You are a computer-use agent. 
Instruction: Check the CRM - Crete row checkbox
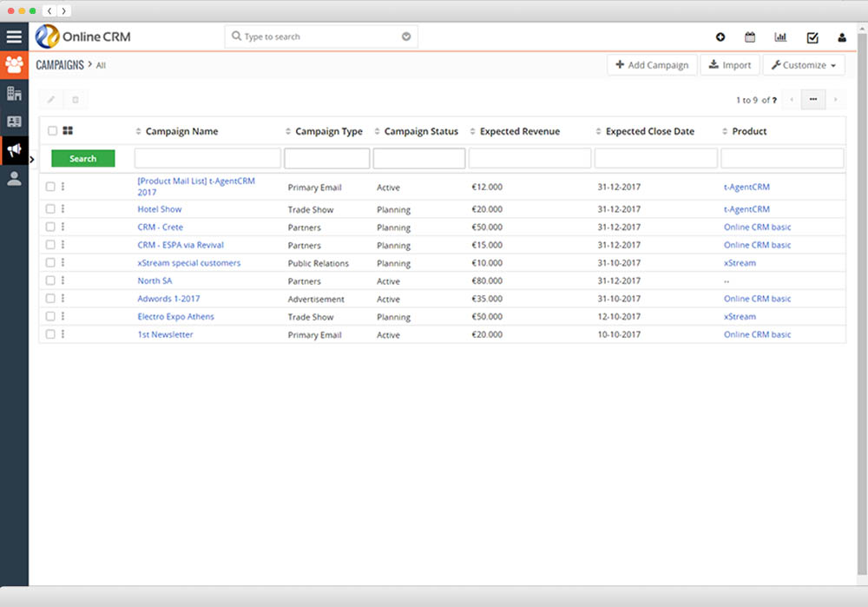coord(50,227)
